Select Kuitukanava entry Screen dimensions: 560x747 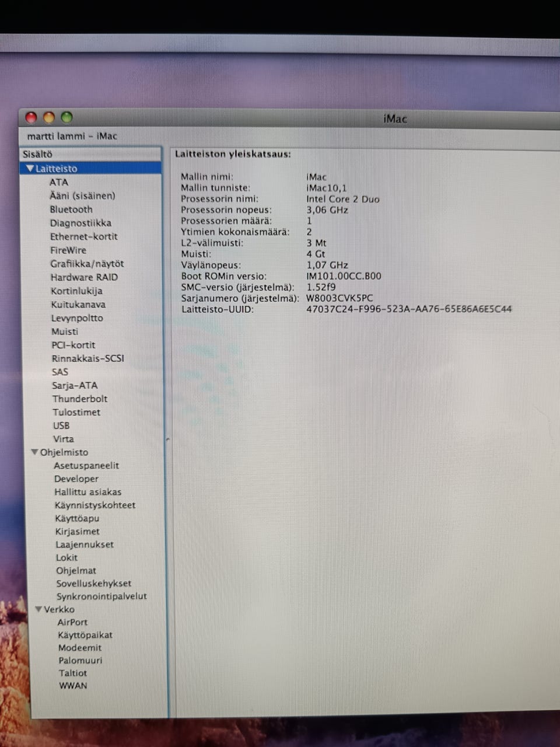pyautogui.click(x=78, y=305)
